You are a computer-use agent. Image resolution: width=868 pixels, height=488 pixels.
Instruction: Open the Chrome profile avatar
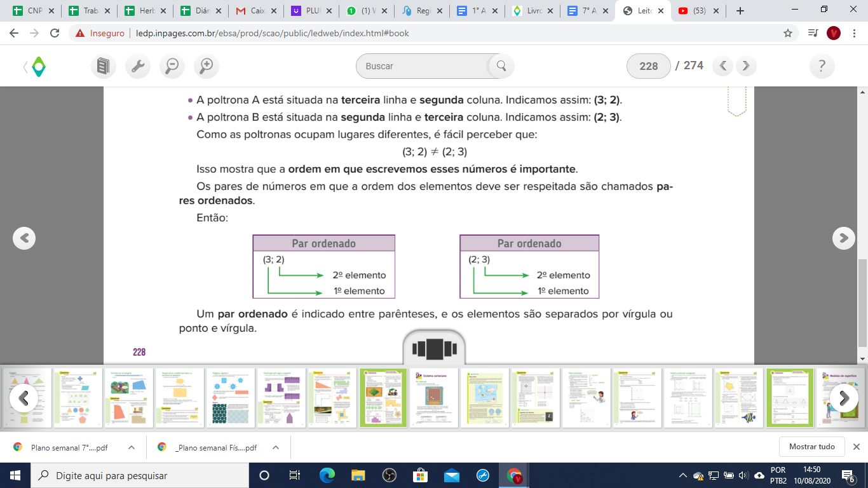pyautogui.click(x=834, y=33)
